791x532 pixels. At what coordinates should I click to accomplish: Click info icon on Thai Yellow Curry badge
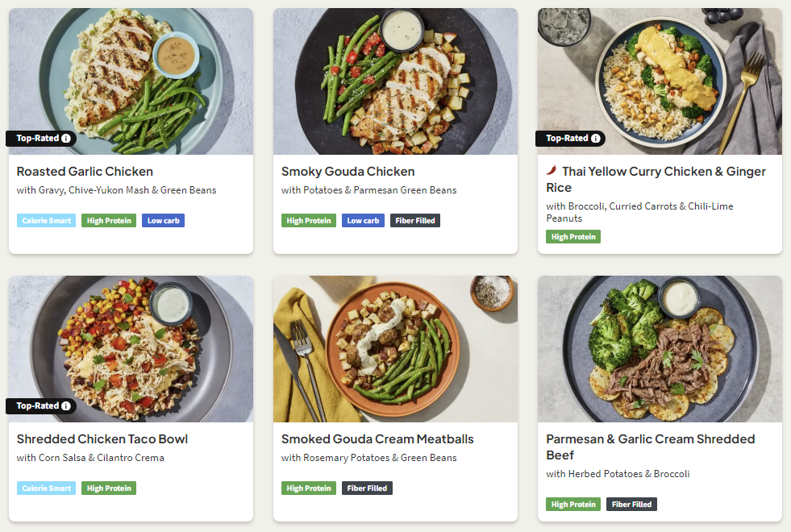(596, 139)
